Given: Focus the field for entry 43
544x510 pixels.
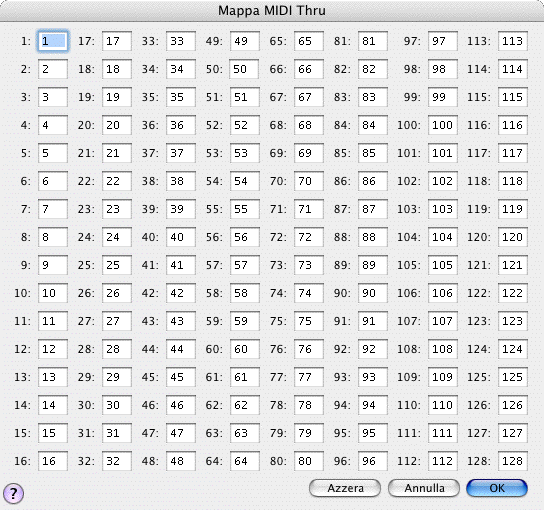Looking at the screenshot, I should (x=180, y=321).
